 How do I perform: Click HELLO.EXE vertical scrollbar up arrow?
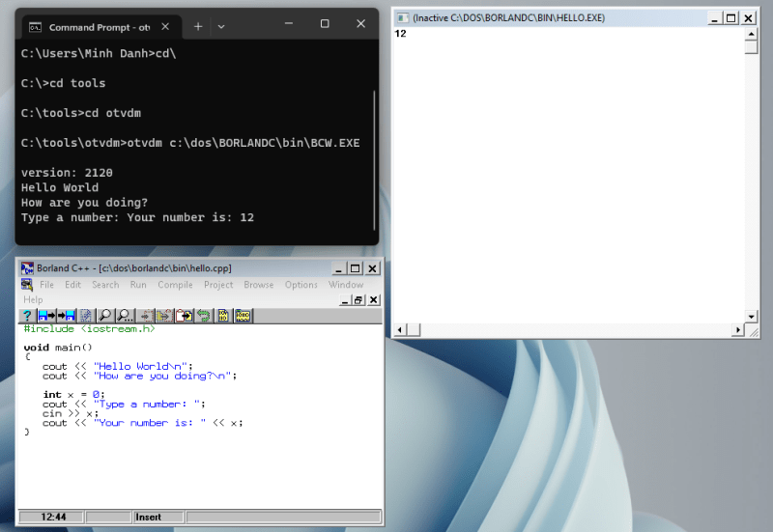pos(752,34)
